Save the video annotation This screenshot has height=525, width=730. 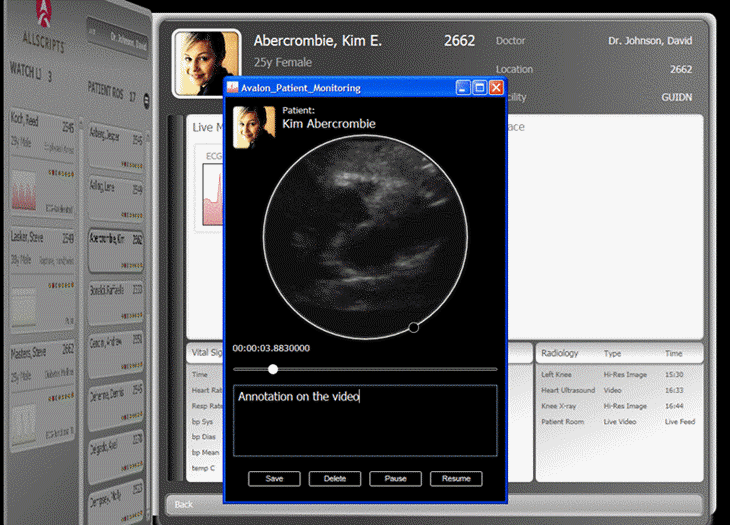click(274, 479)
